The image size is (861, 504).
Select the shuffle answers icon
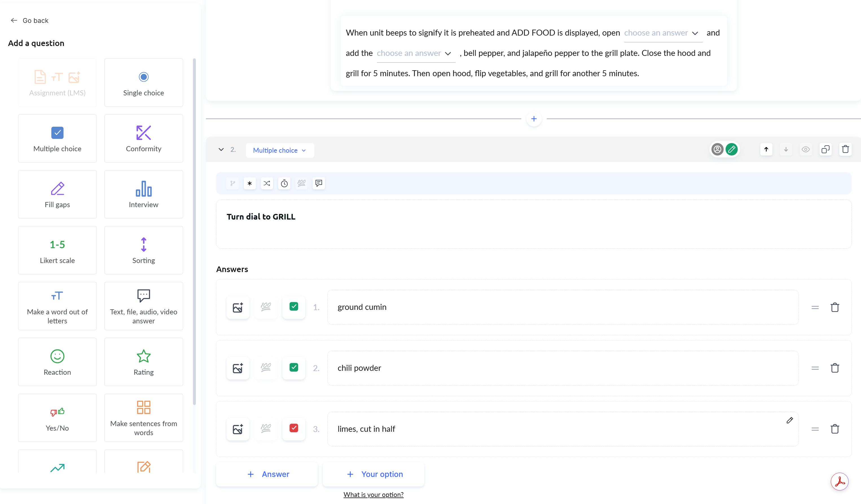click(267, 183)
